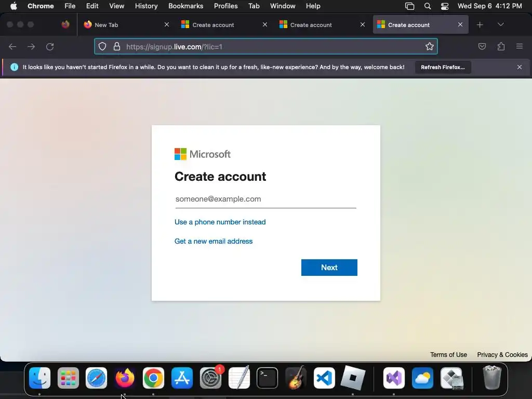Click Use a phone number instead
The image size is (532, 399).
coord(220,222)
